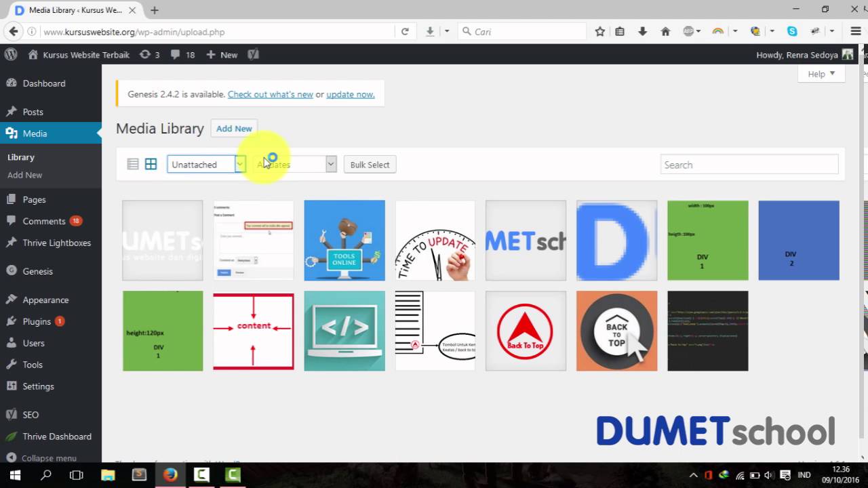Go to browser home page icon
This screenshot has height=488, width=868.
coord(665,32)
